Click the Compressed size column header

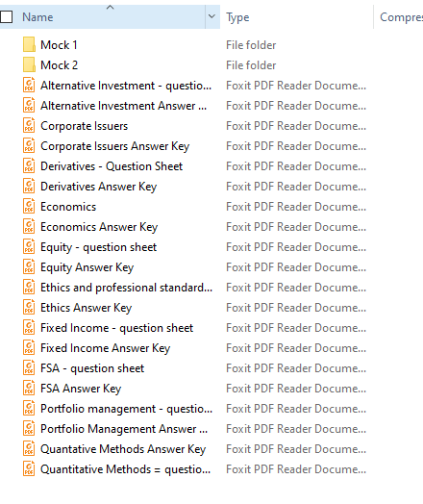tap(401, 17)
